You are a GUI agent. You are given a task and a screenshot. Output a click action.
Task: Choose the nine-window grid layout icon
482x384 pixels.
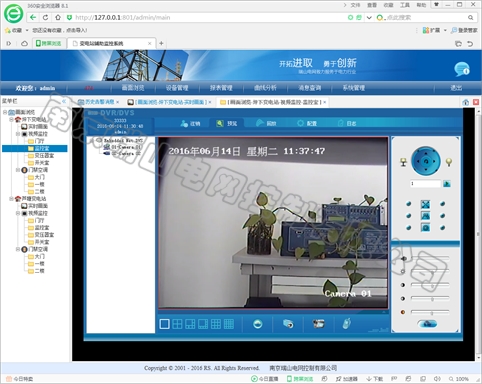coord(216,324)
